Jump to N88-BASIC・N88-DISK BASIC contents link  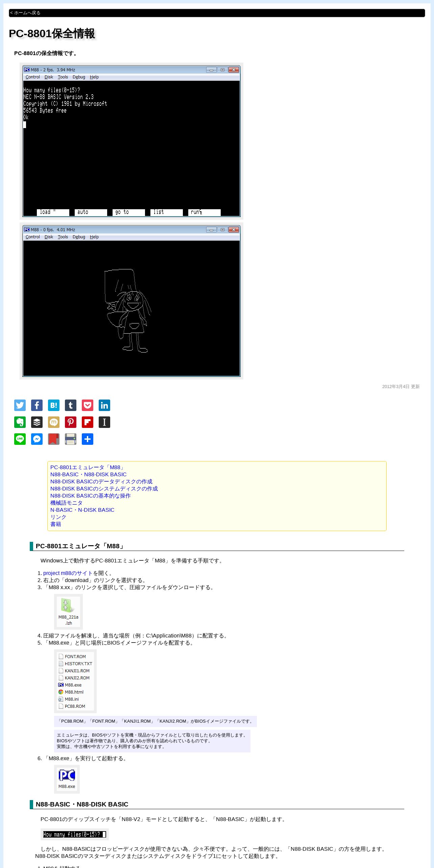point(89,474)
